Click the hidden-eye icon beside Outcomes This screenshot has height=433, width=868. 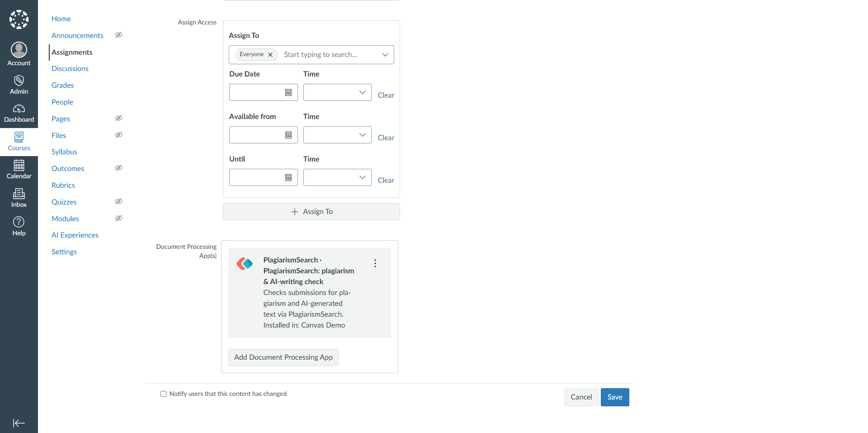pos(119,168)
